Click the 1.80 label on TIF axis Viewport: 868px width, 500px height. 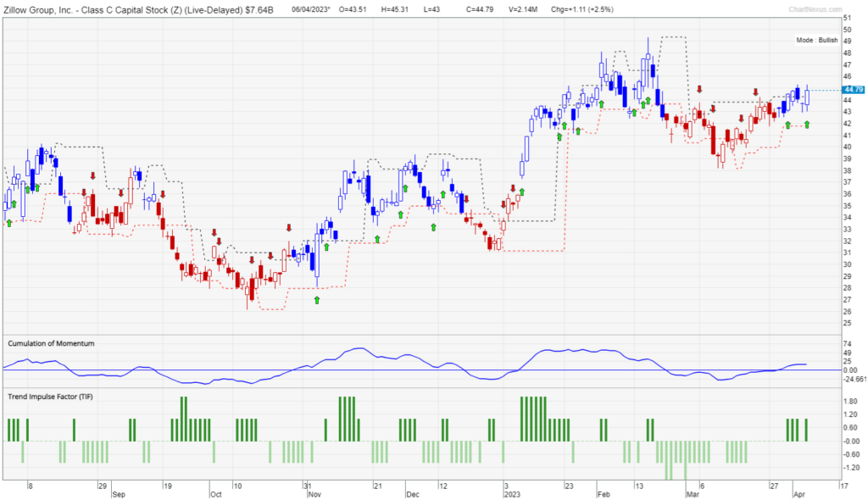click(850, 402)
